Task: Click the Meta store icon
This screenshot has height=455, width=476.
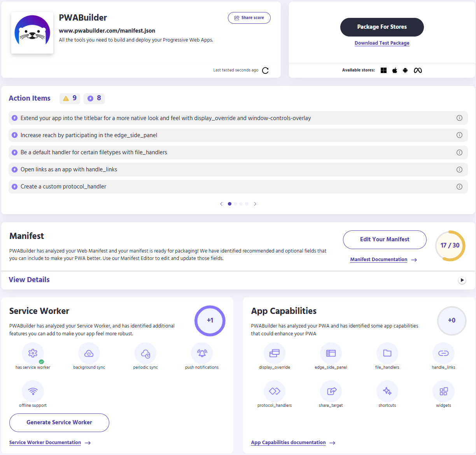Action: pyautogui.click(x=418, y=70)
